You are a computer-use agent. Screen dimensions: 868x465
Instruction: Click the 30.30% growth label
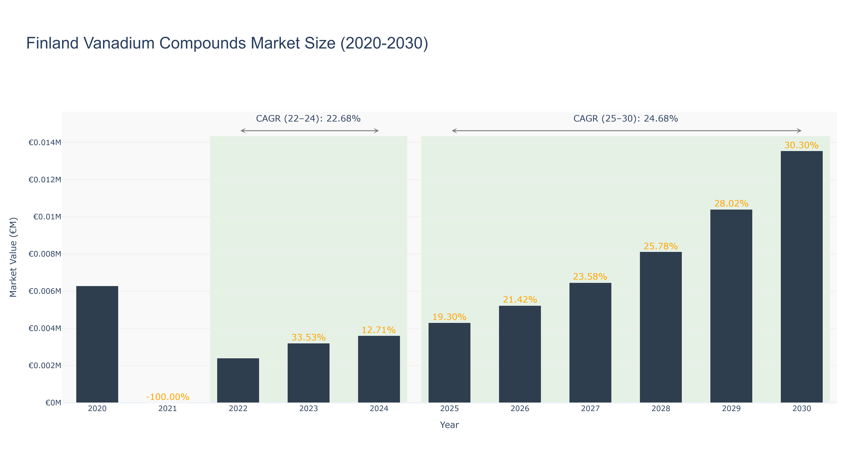tap(801, 145)
